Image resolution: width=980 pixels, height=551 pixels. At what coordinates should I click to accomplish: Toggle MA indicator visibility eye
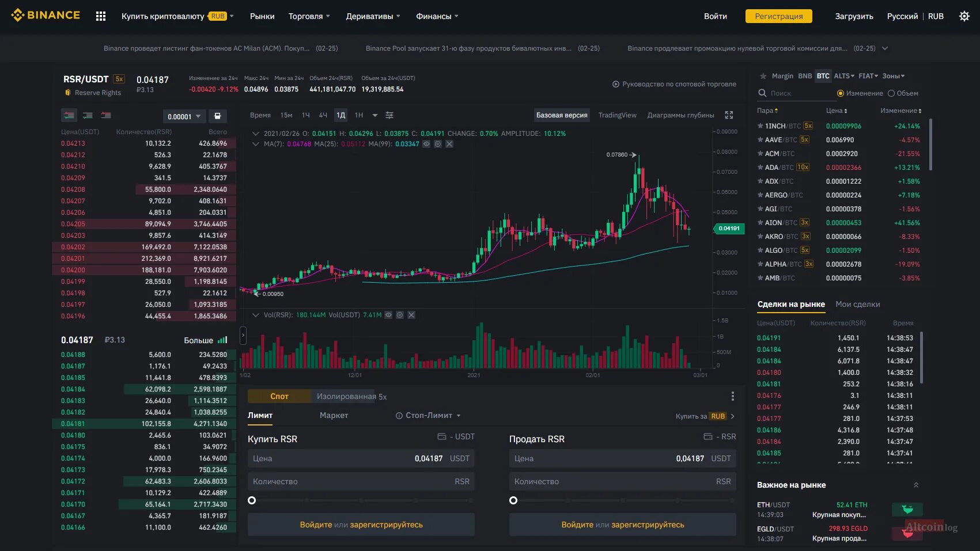[426, 144]
